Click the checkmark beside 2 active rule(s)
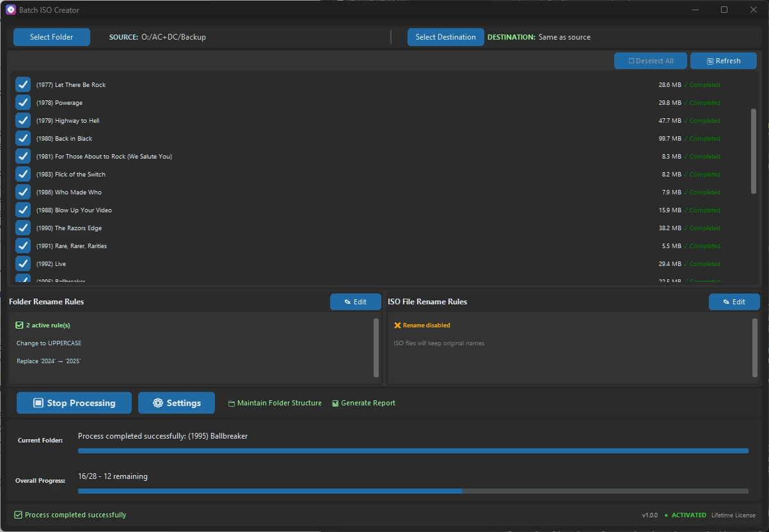The height and width of the screenshot is (532, 769). point(19,325)
